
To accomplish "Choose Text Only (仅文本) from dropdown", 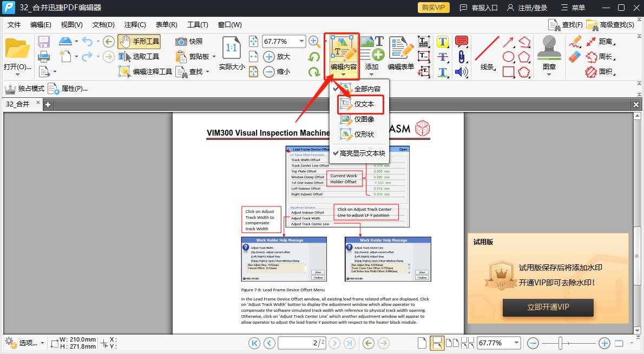I will 364,104.
